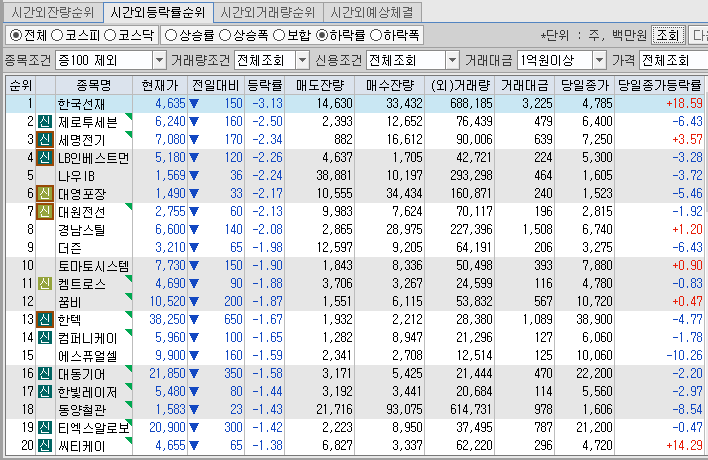Image resolution: width=708 pixels, height=460 pixels.
Task: Click 한국선재 closing change +18.59
Action: [684, 103]
